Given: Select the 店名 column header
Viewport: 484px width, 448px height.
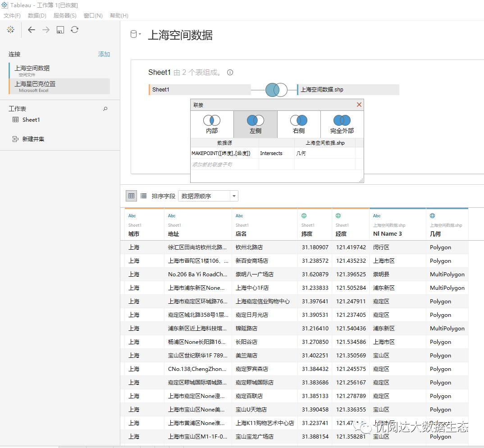Looking at the screenshot, I should 241,234.
